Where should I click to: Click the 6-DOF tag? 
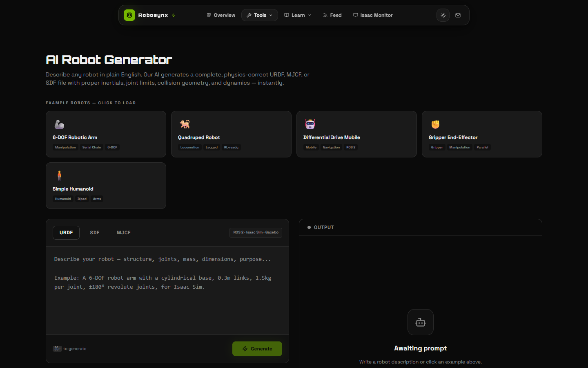click(112, 147)
